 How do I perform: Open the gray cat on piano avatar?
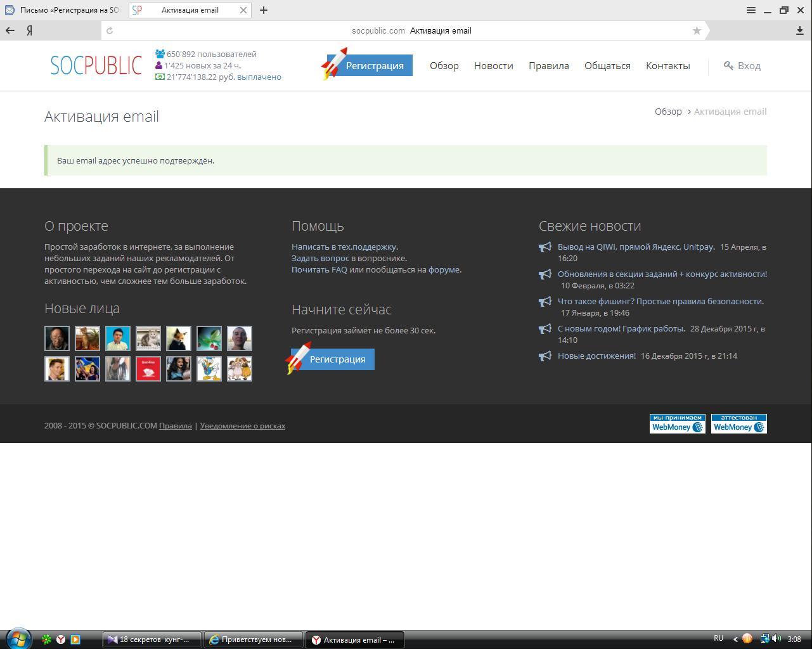148,338
